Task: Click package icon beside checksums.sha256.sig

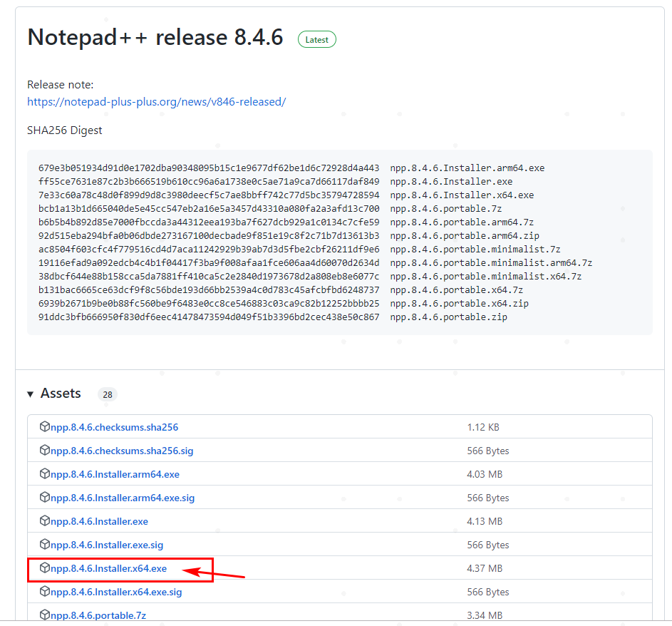Action: point(45,450)
